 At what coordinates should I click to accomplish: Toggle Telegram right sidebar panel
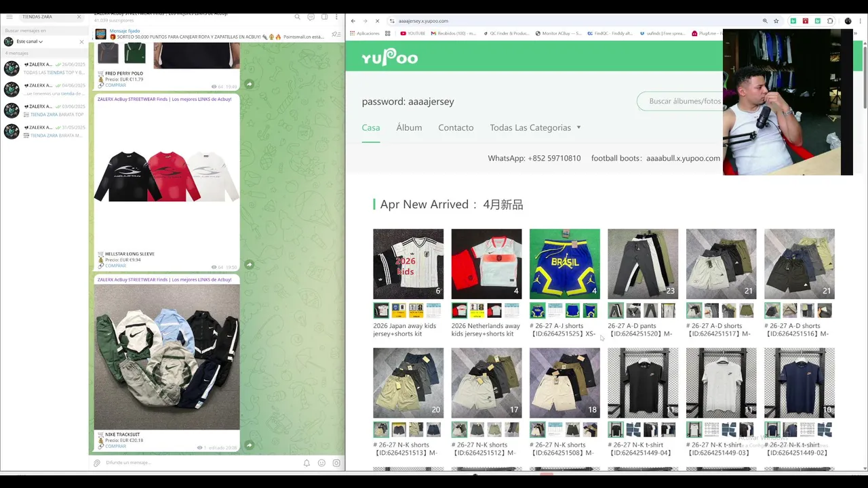click(x=324, y=17)
